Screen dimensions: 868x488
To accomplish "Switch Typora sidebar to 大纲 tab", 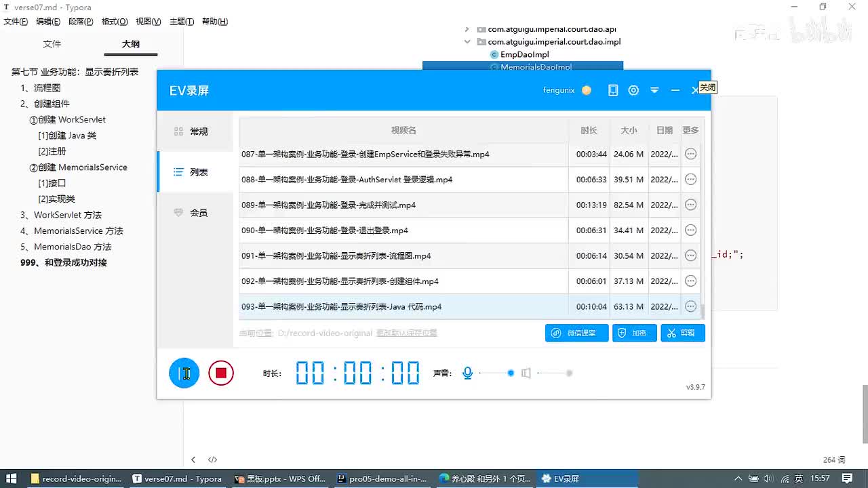I will click(131, 44).
